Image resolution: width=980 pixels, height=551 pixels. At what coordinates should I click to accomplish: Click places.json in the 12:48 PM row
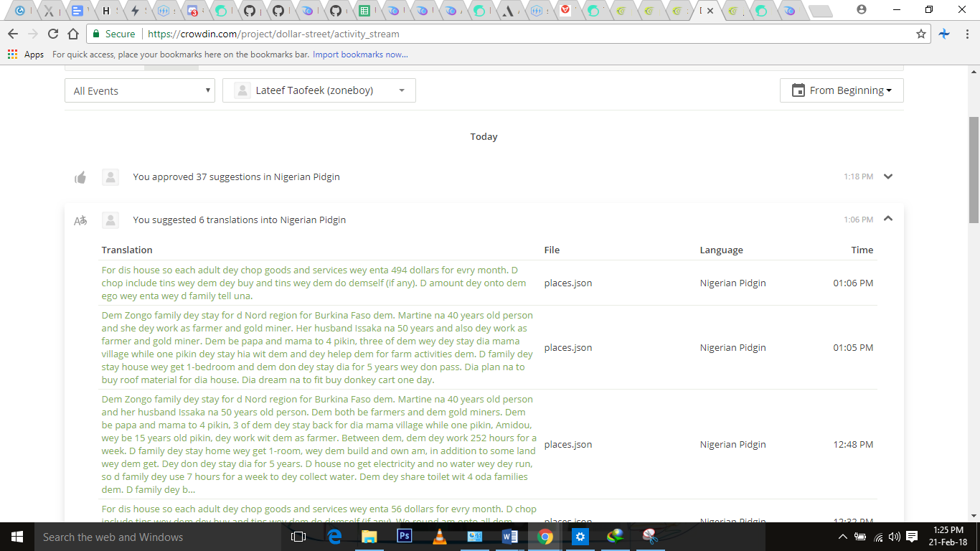(568, 445)
